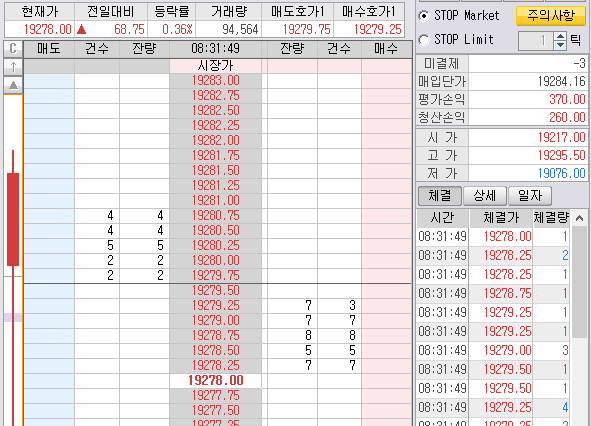Select the STOP Limit radio option
This screenshot has height=426, width=591.
pyautogui.click(x=424, y=40)
